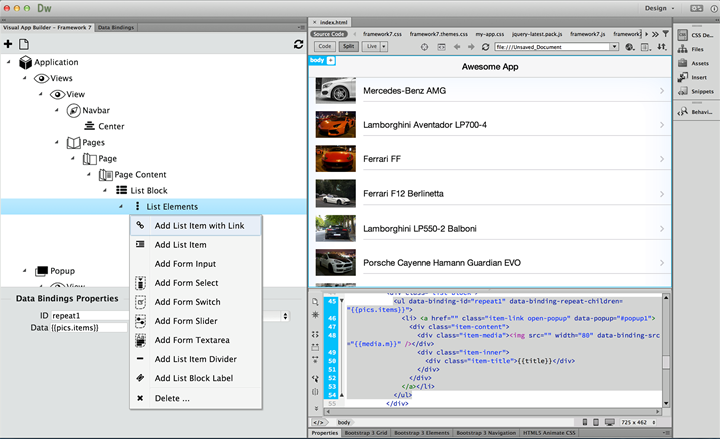Select mobile size preview icon
This screenshot has width=720, height=439.
(585, 422)
